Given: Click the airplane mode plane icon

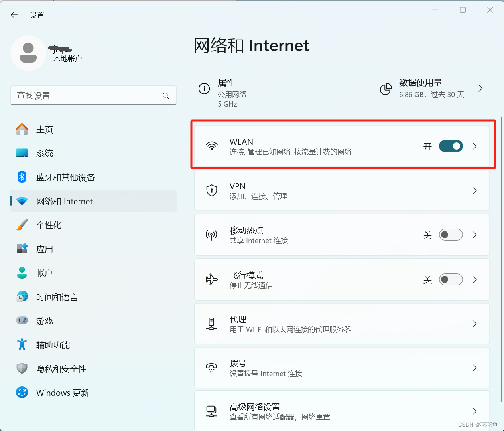Looking at the screenshot, I should (x=212, y=279).
